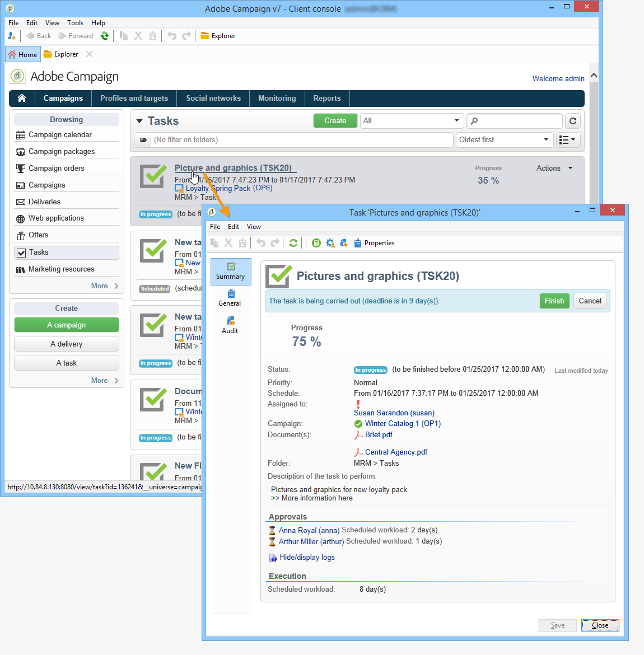Click the gear with user icon in Task toolbar

click(x=330, y=243)
